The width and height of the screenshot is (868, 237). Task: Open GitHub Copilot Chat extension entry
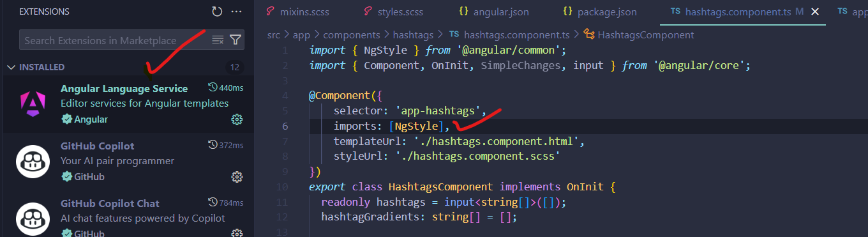128,214
